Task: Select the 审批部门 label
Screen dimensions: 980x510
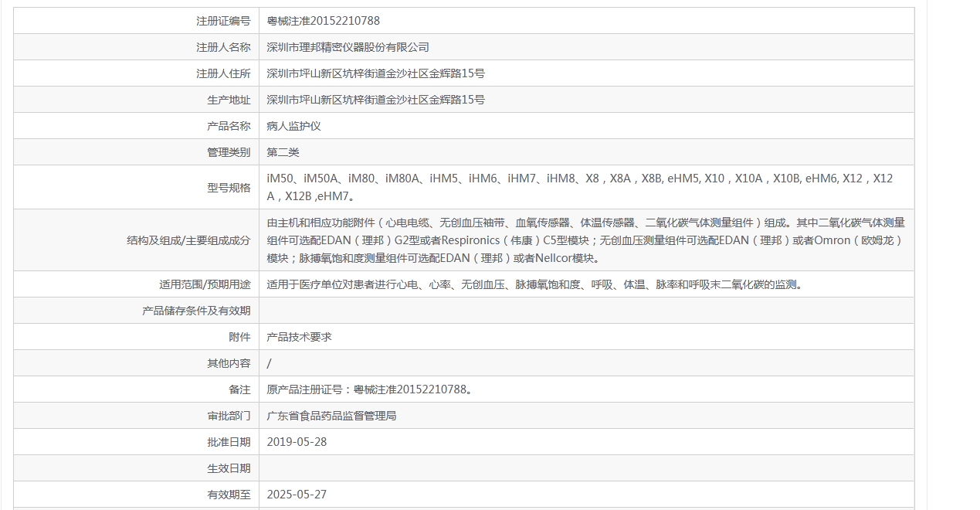Action: point(229,416)
